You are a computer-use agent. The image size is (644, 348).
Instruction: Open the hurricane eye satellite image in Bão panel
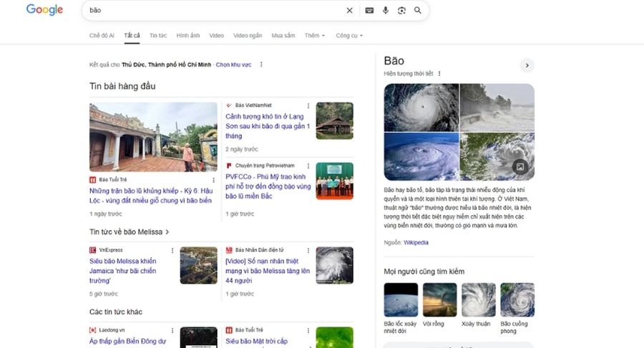click(421, 107)
